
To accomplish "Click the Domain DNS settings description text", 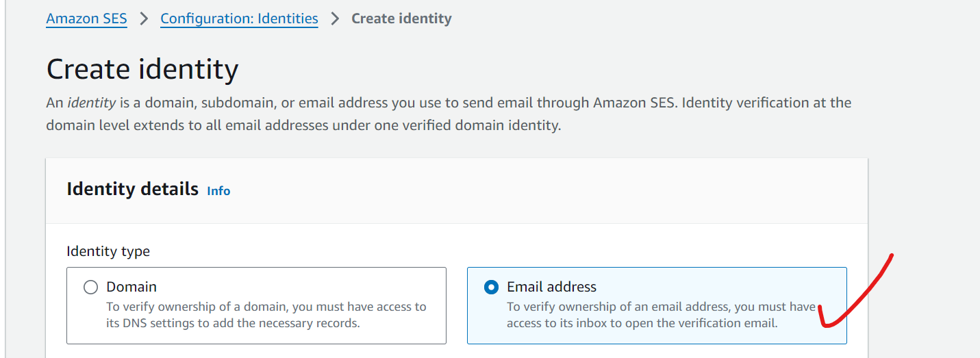I will (x=266, y=314).
